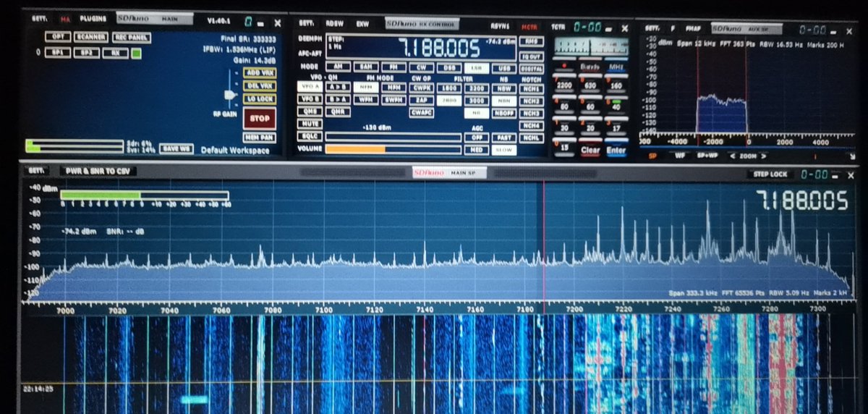Show the SP1 spectrum window

(58, 53)
